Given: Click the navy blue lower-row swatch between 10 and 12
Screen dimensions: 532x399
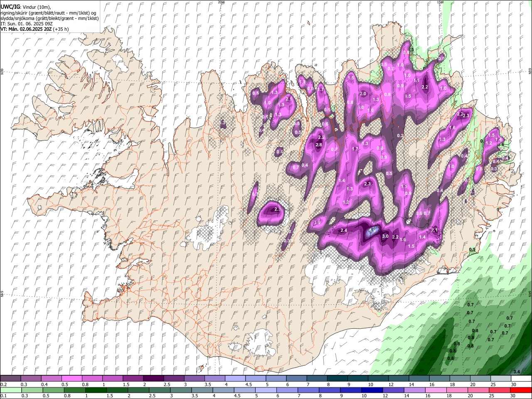Looking at the screenshot, I should (372, 390).
